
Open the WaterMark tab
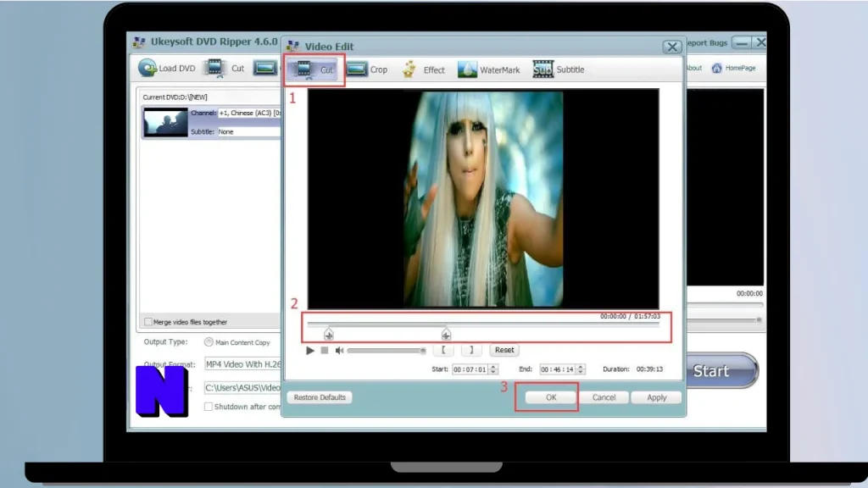point(489,69)
